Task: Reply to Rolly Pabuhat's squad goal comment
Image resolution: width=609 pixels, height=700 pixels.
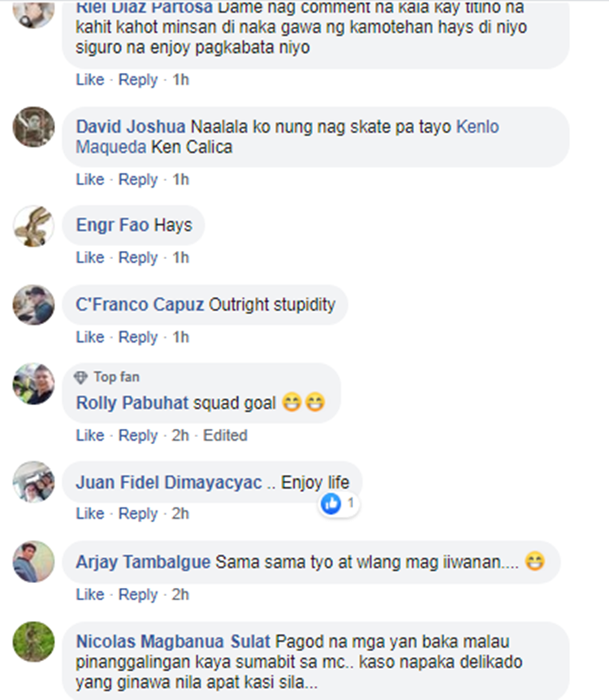Action: click(138, 435)
